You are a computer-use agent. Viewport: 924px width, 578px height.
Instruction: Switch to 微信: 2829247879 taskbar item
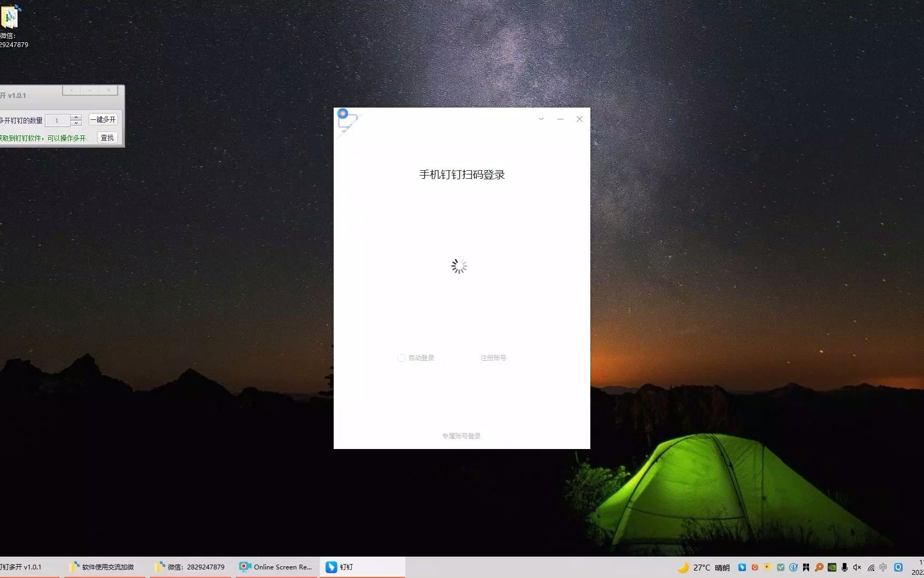click(x=190, y=567)
